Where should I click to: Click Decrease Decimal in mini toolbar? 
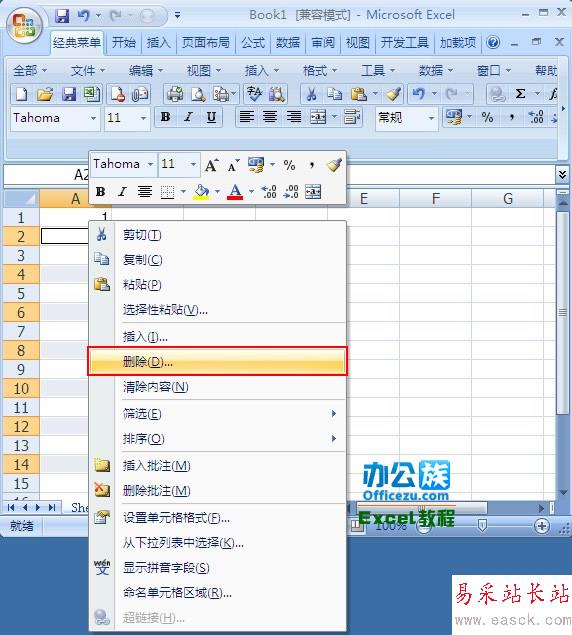pyautogui.click(x=291, y=192)
